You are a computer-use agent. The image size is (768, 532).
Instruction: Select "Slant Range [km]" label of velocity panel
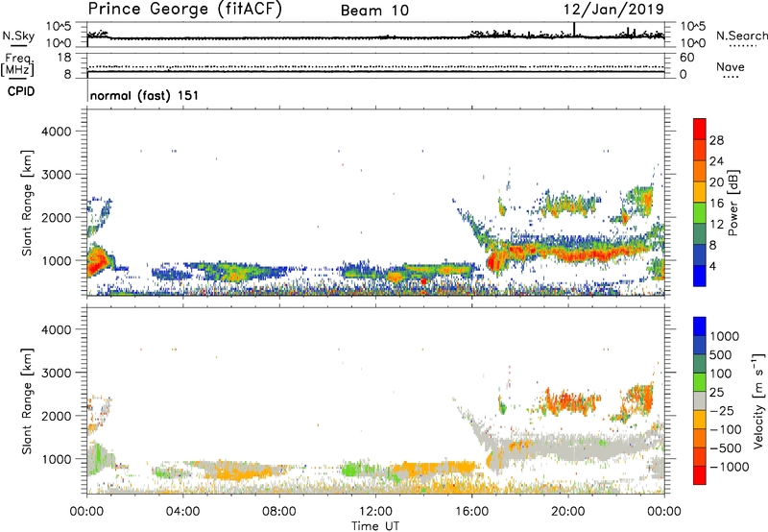click(27, 401)
